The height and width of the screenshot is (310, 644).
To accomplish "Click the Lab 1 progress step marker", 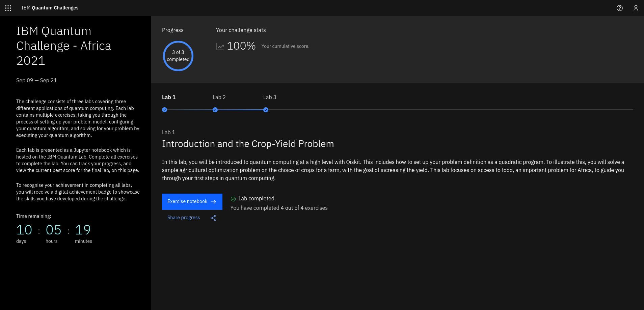I will click(164, 110).
